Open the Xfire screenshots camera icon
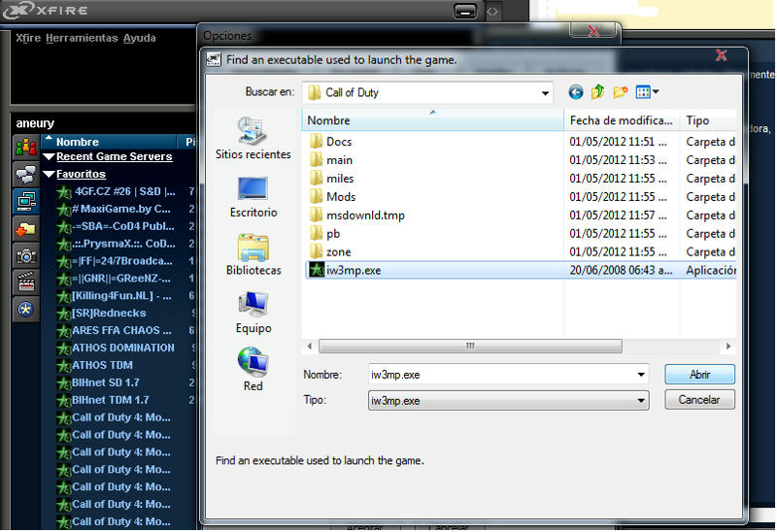Viewport: 777px width, 532px height. 26,255
